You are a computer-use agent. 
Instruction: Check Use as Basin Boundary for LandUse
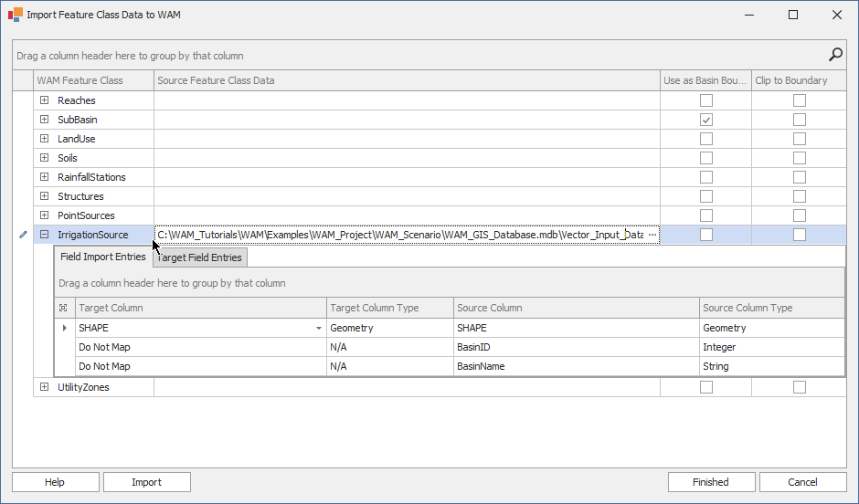pos(706,139)
